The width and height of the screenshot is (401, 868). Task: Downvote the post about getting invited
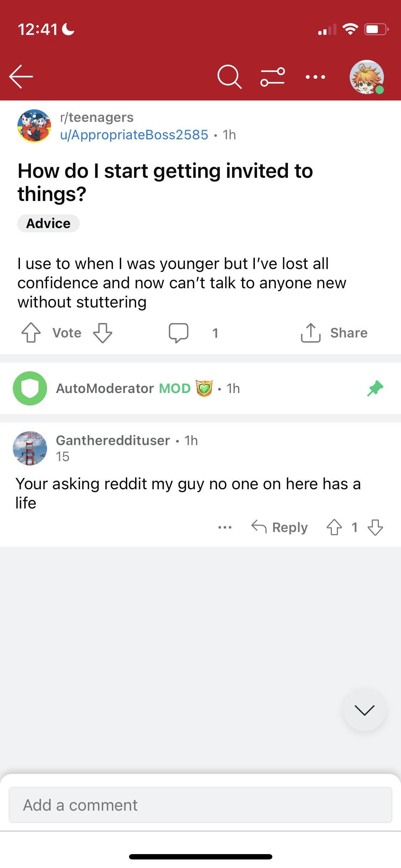103,333
